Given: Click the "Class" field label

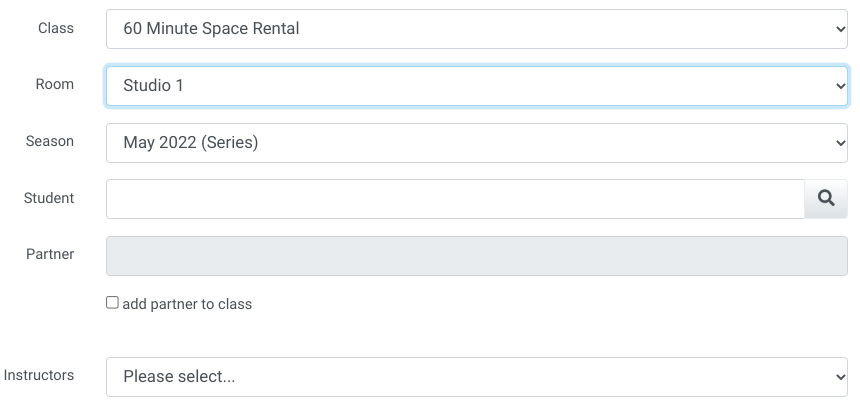Looking at the screenshot, I should pos(56,28).
